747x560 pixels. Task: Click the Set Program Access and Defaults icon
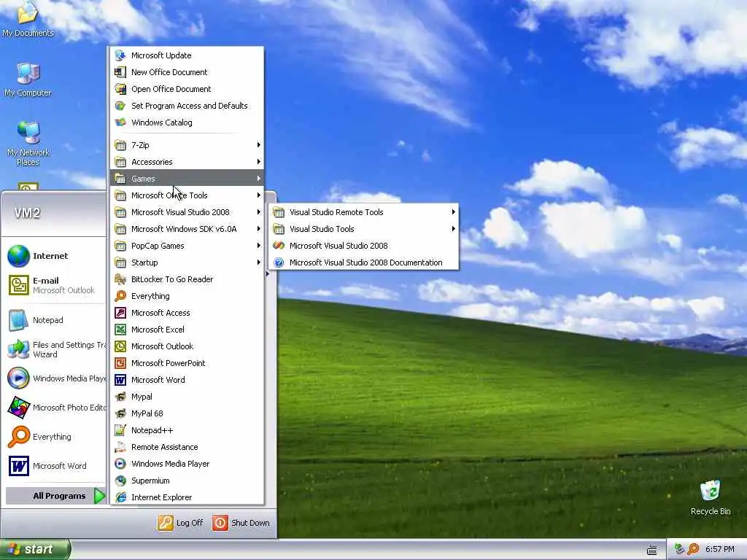coord(120,106)
